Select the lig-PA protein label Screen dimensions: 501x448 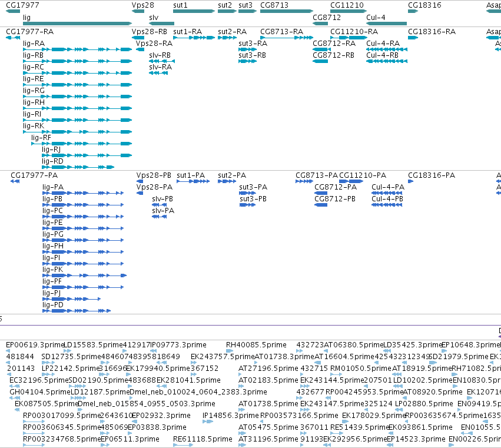(53, 187)
